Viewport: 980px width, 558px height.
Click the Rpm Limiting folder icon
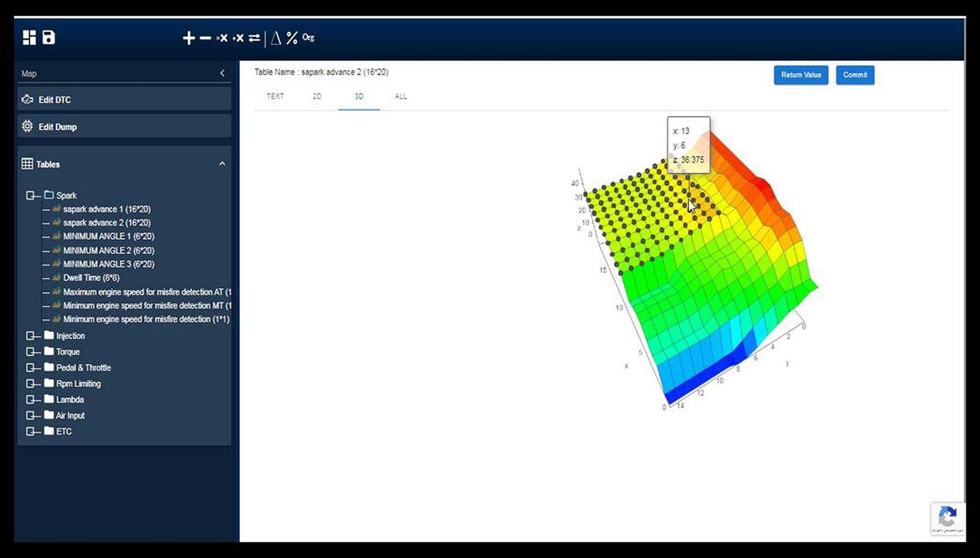click(x=48, y=383)
